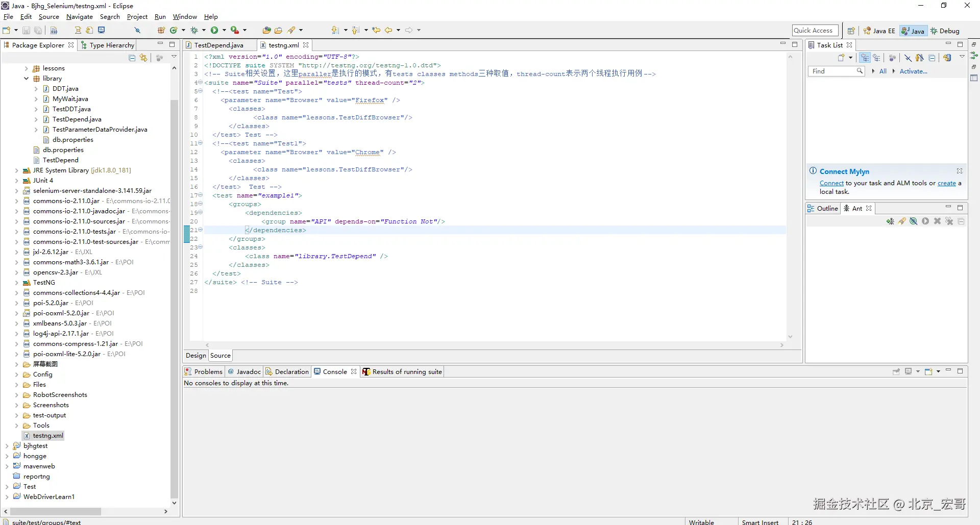Screen dimensions: 980x525
Task: Collapse All in Package Explorer toolbar
Action: pyautogui.click(x=132, y=58)
